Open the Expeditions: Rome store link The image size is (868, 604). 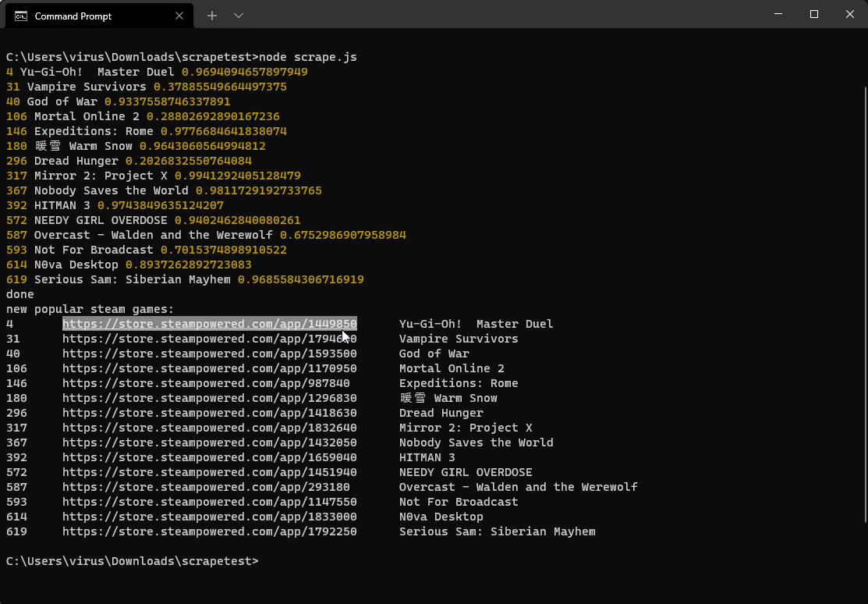click(x=206, y=383)
